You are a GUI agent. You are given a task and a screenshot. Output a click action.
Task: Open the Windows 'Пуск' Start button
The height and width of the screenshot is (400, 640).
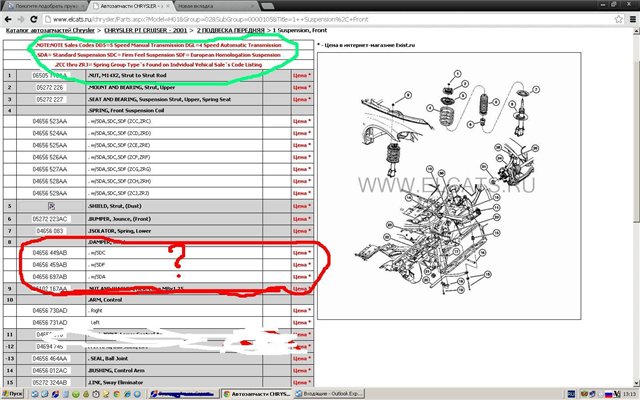click(13, 394)
